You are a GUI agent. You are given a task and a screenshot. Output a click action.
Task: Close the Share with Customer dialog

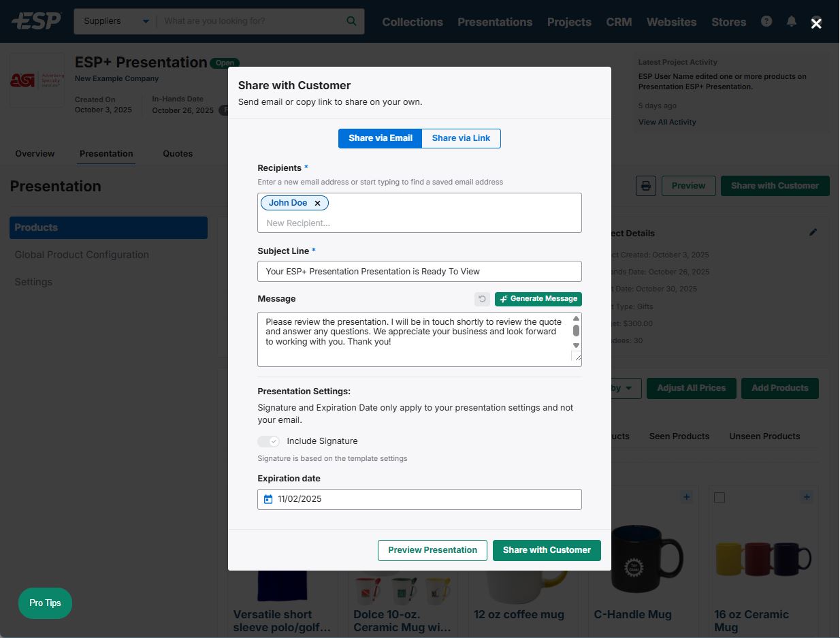(x=816, y=23)
